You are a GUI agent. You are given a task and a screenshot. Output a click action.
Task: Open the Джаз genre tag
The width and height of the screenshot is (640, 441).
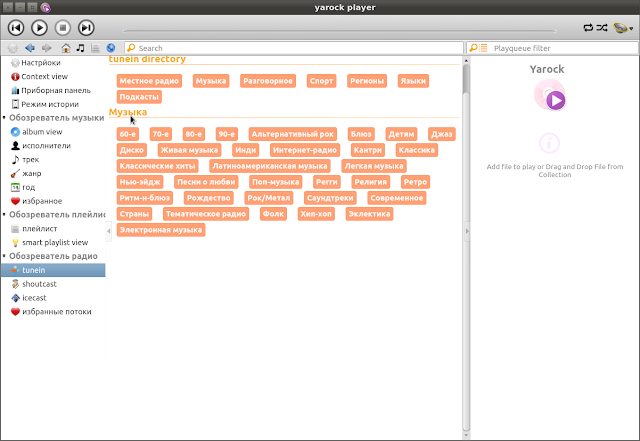pos(442,134)
